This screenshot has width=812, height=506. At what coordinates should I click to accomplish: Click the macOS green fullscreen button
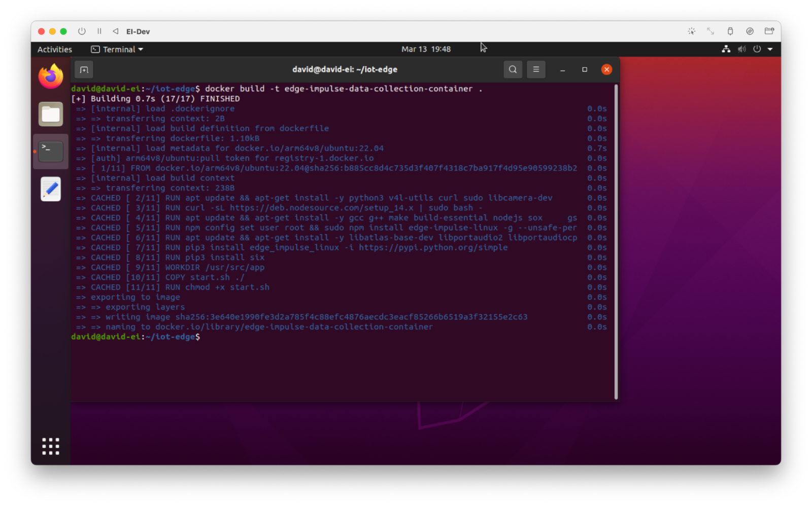[x=63, y=31]
